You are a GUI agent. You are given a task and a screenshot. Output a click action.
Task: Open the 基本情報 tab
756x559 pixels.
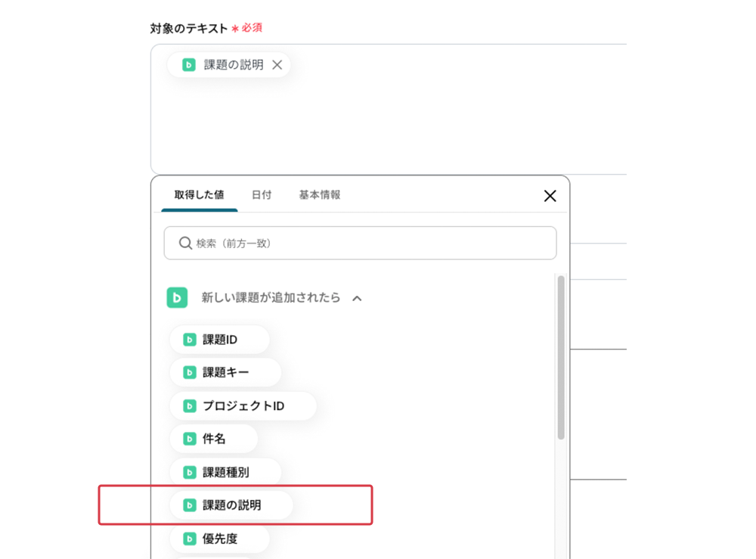[x=319, y=195]
